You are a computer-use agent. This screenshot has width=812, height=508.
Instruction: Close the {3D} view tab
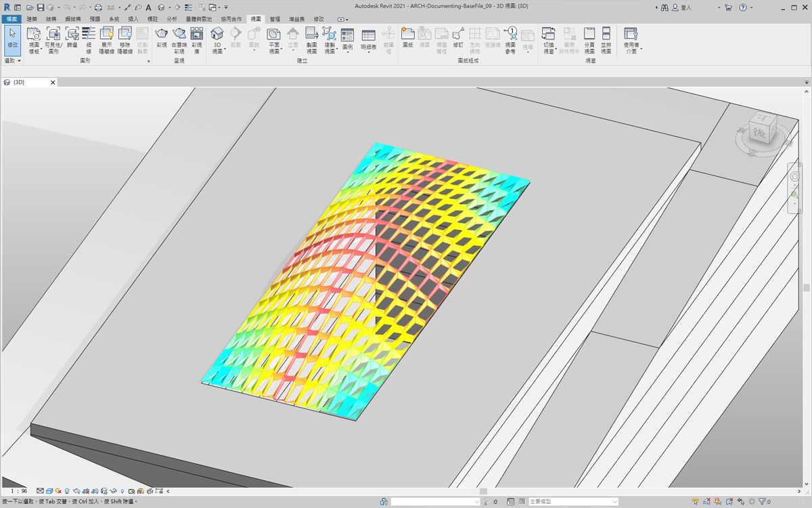[x=53, y=82]
